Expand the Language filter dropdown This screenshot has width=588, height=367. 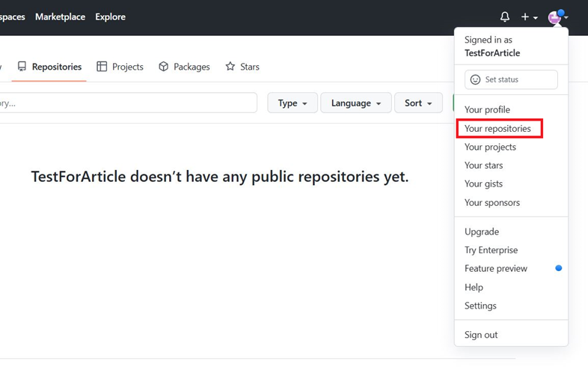coord(356,103)
